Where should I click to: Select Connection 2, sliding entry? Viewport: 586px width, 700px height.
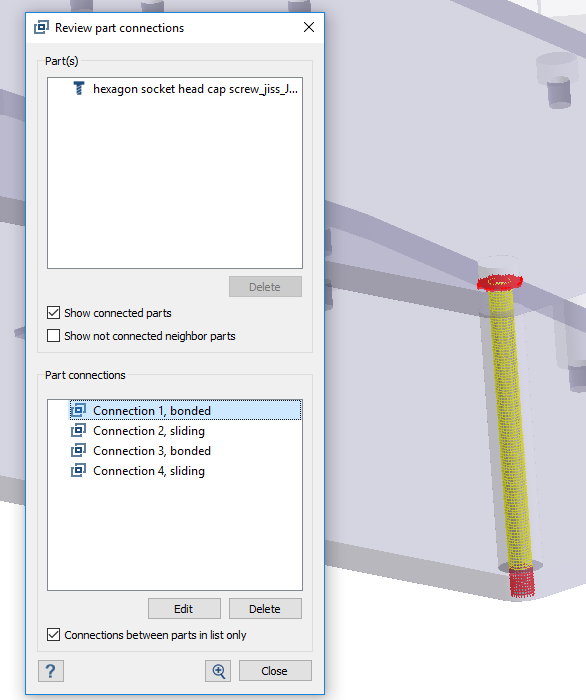pyautogui.click(x=149, y=431)
